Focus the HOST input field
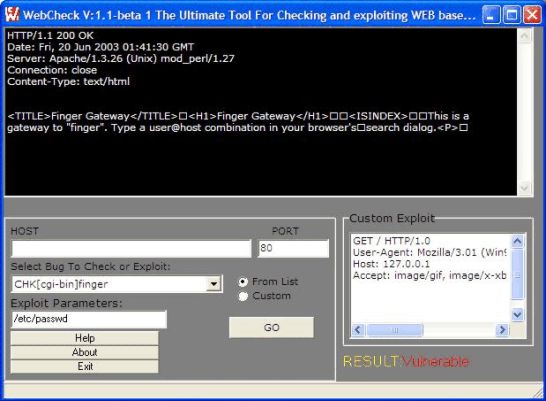This screenshot has width=546, height=401. 131,249
